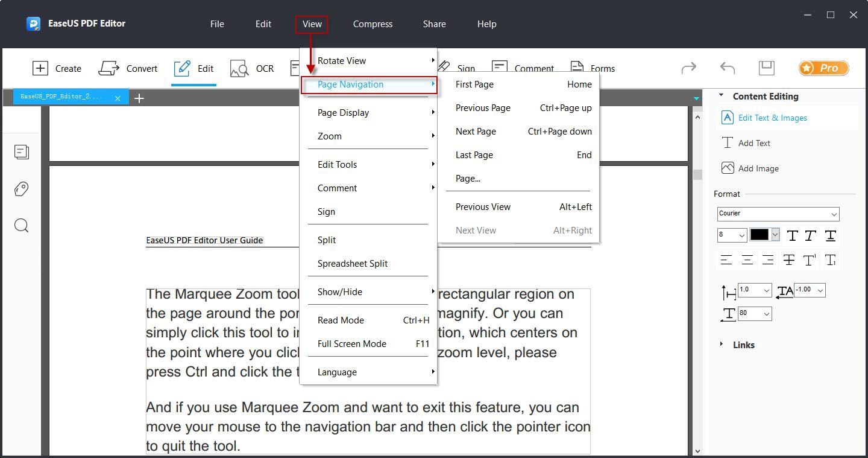Toggle bold text formatting
Screen dimensions: 868x458
coord(792,236)
